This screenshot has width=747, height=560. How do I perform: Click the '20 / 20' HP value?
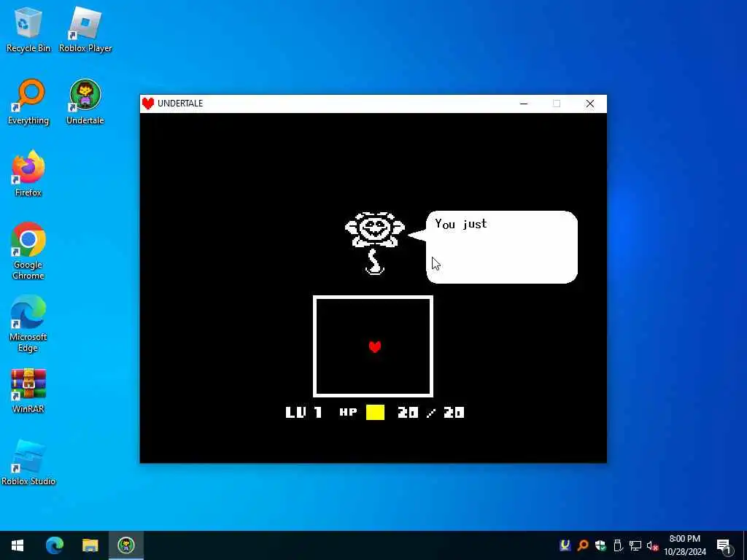430,413
